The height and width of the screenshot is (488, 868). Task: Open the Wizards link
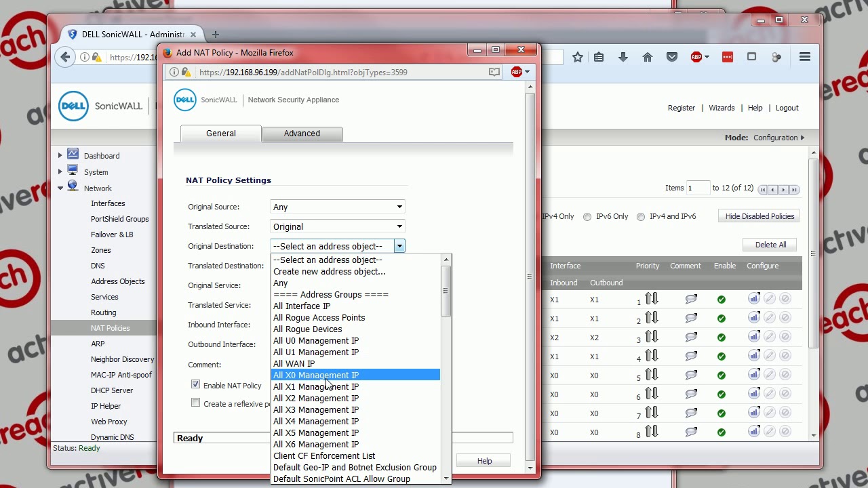[722, 108]
